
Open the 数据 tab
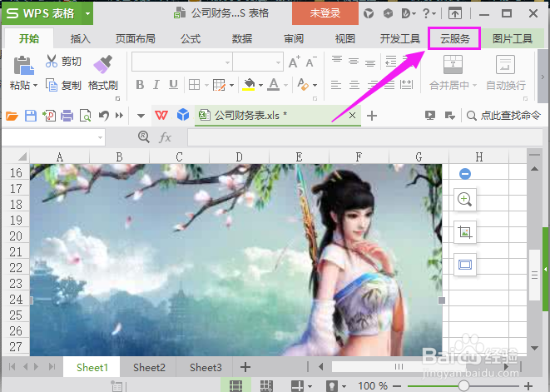point(242,38)
